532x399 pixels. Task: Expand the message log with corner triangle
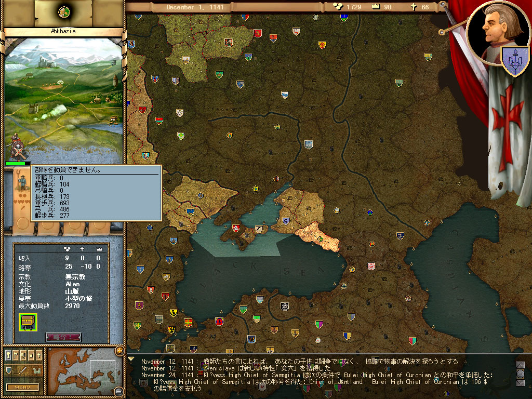pyautogui.click(x=131, y=358)
